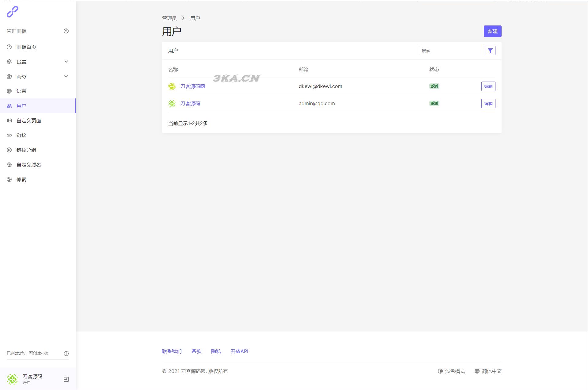Click the 管理员 breadcrumb link
The image size is (588, 391).
tap(169, 18)
